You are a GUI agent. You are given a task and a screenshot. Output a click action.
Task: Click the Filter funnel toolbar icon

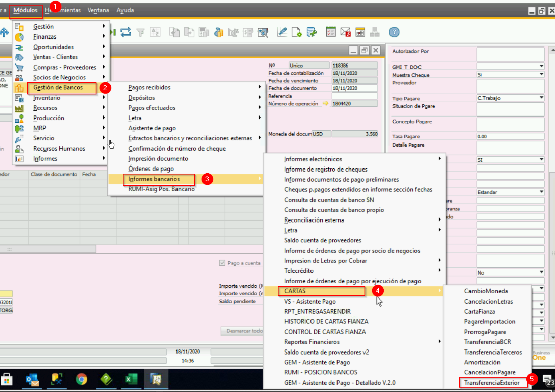tap(140, 32)
